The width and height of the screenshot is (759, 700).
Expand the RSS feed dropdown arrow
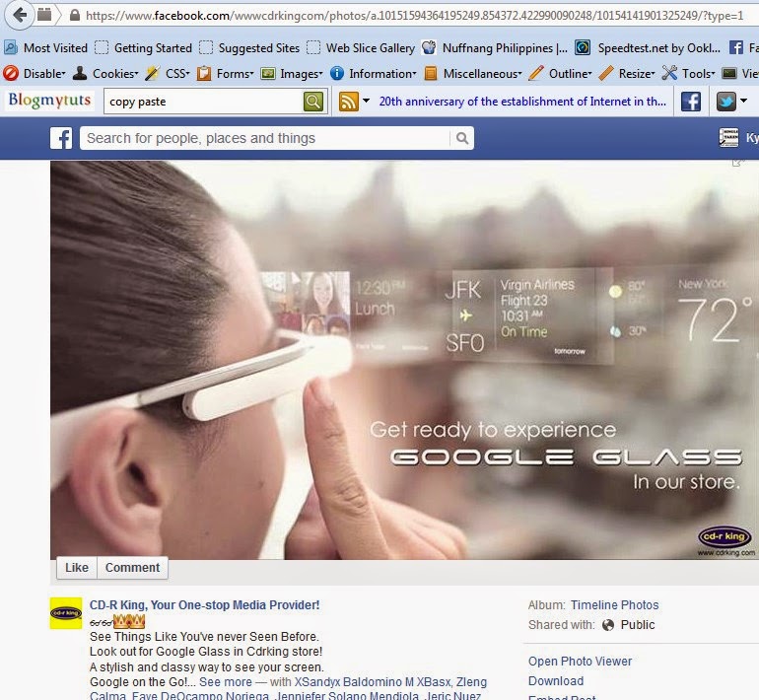coord(366,101)
